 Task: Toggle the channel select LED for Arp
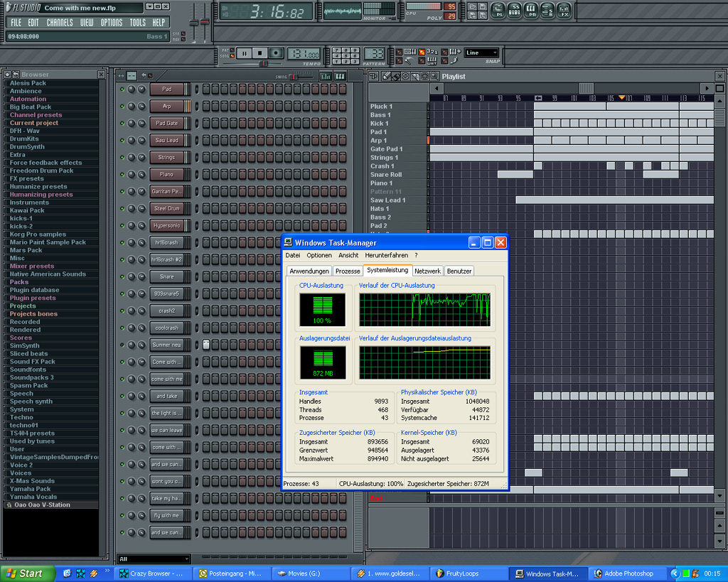[196, 107]
